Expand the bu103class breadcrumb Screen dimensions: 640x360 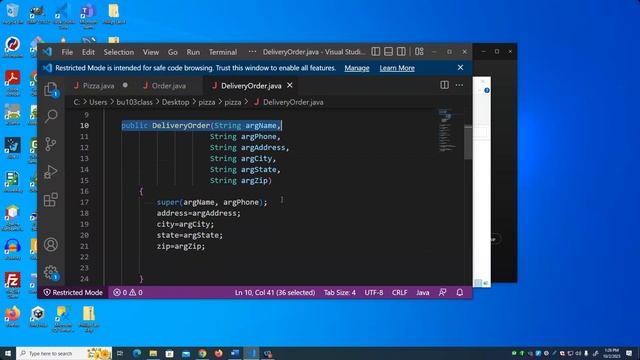click(x=134, y=102)
